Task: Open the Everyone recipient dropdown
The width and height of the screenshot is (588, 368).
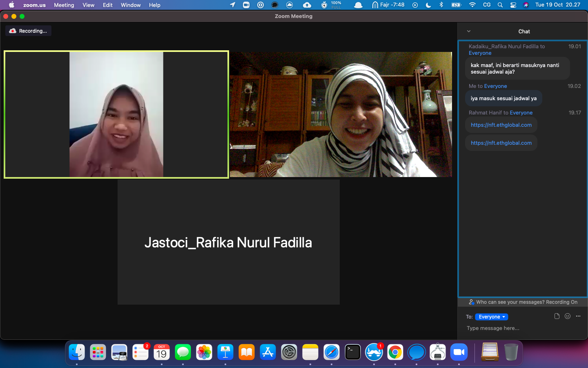Action: tap(492, 317)
